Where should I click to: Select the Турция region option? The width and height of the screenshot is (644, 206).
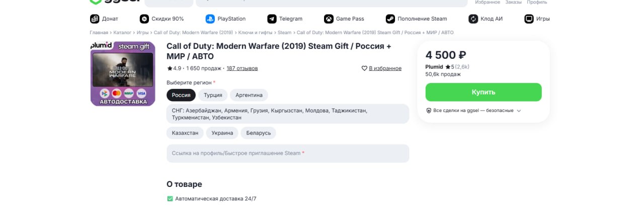tap(213, 95)
